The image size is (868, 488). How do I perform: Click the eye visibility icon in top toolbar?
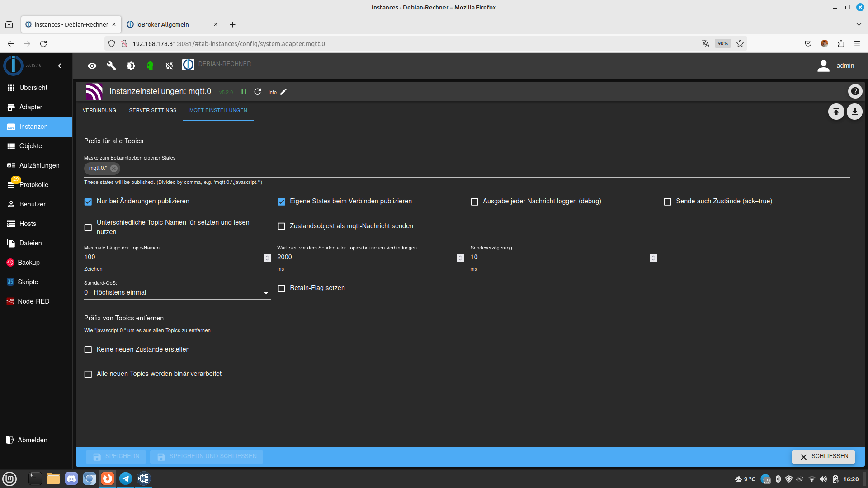pos(92,66)
